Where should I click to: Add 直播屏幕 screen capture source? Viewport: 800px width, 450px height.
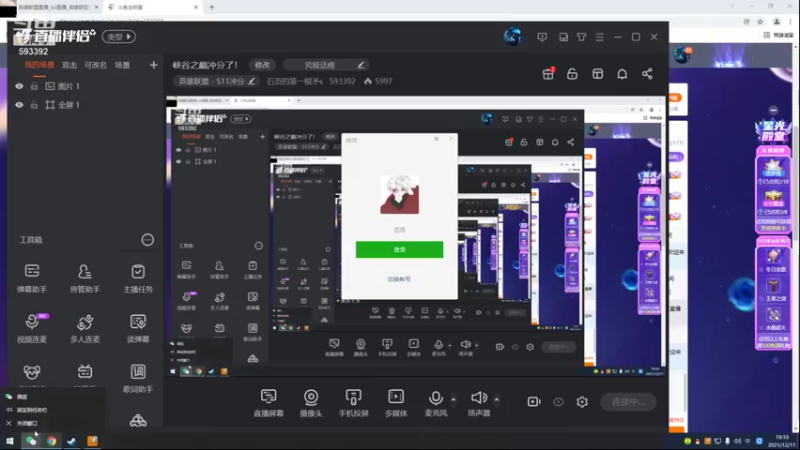pos(268,403)
